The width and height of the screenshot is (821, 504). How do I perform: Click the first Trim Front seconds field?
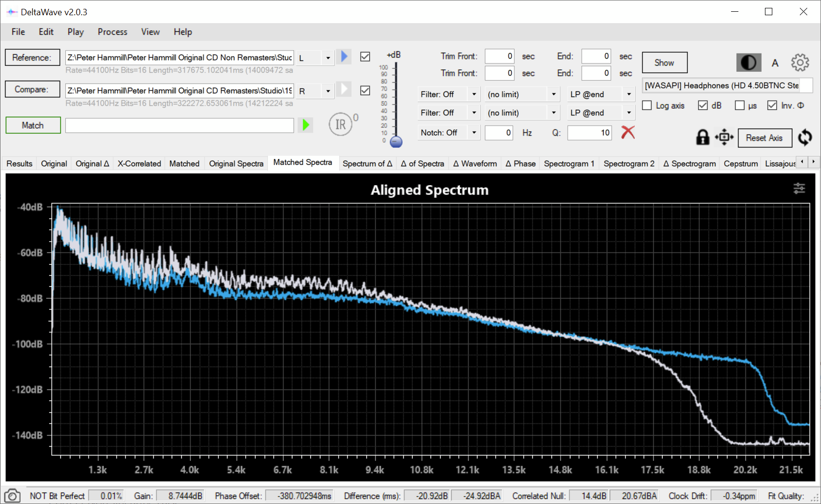coord(499,56)
